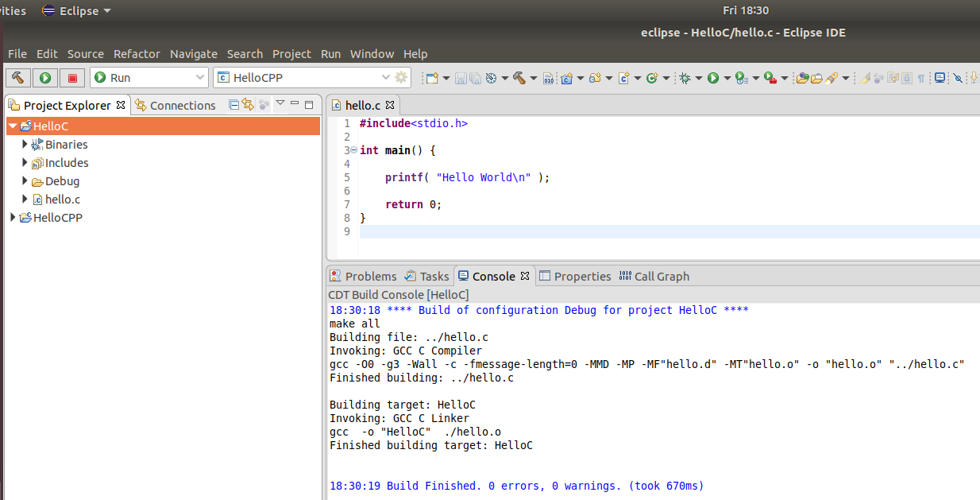The height and width of the screenshot is (500, 980).
Task: Click the Profile/Coverage run icon
Action: [x=742, y=78]
